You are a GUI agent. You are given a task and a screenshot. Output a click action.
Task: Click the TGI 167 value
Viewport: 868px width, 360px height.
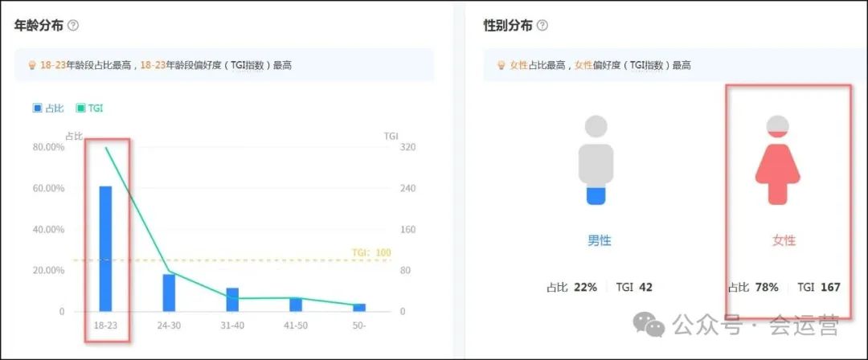click(819, 288)
